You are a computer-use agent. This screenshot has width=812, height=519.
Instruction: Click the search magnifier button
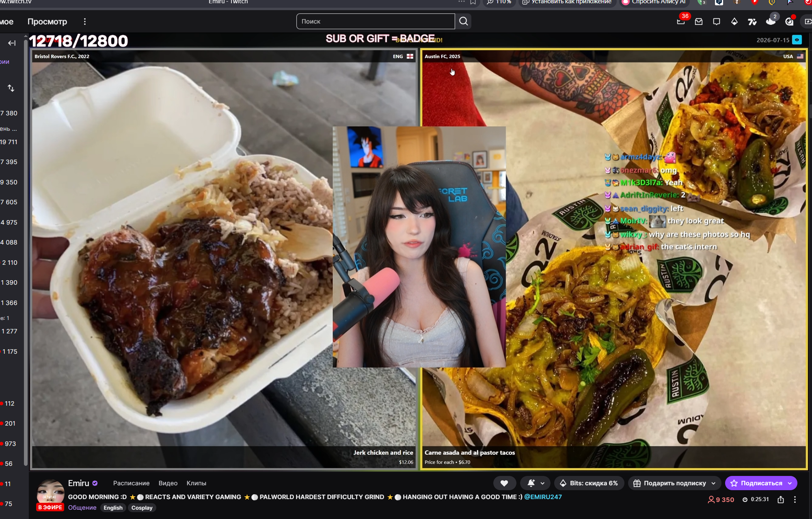tap(463, 22)
